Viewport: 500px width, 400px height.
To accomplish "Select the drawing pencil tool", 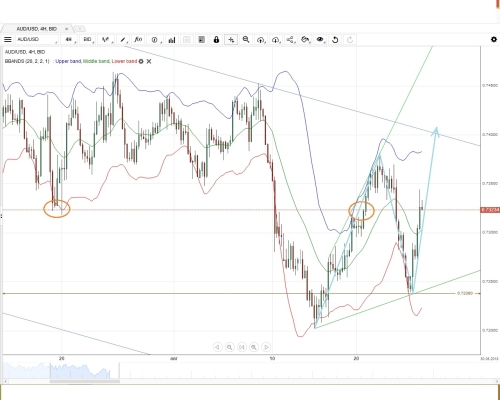I will tap(123, 40).
